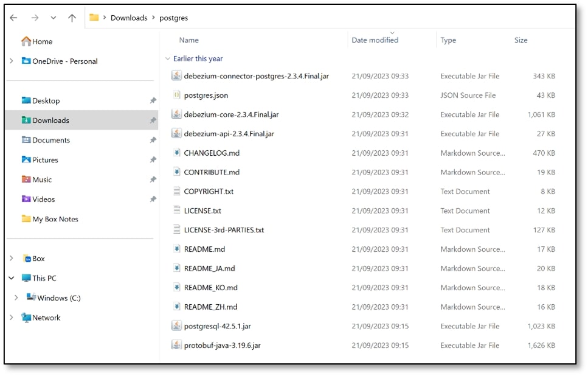
Task: Open the Box folder in the sidebar
Action: [38, 258]
